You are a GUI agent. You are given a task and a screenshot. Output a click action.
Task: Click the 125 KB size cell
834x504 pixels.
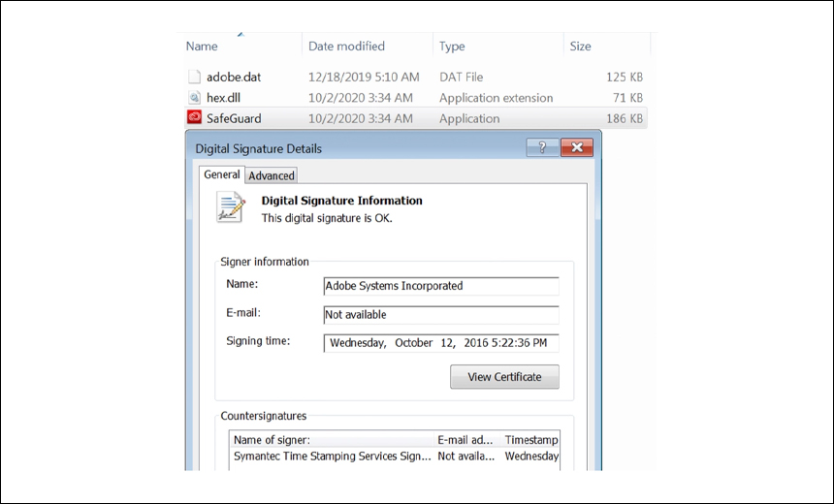[x=625, y=78]
